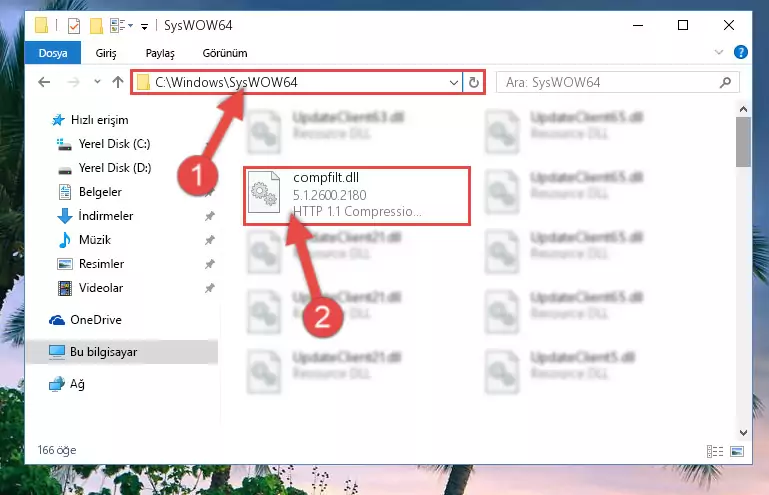Image resolution: width=769 pixels, height=495 pixels.
Task: Click the pin icon next to Müzik
Action: pos(209,240)
